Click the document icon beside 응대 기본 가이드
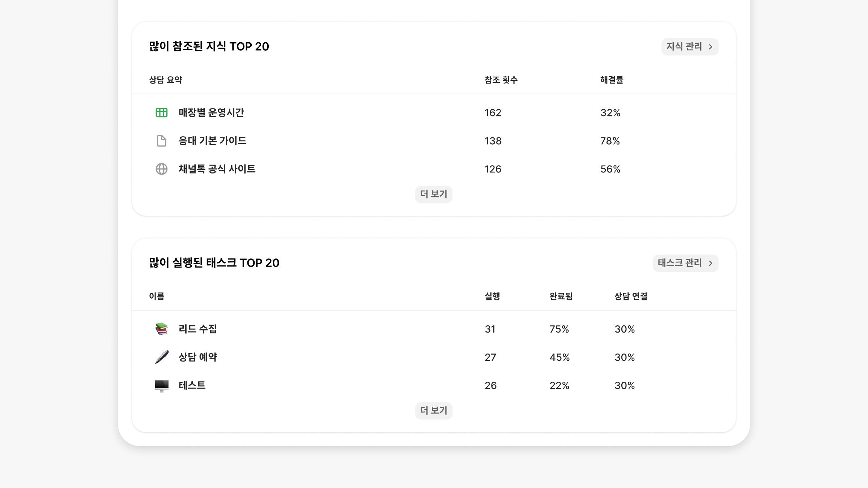868x488 pixels. (161, 141)
